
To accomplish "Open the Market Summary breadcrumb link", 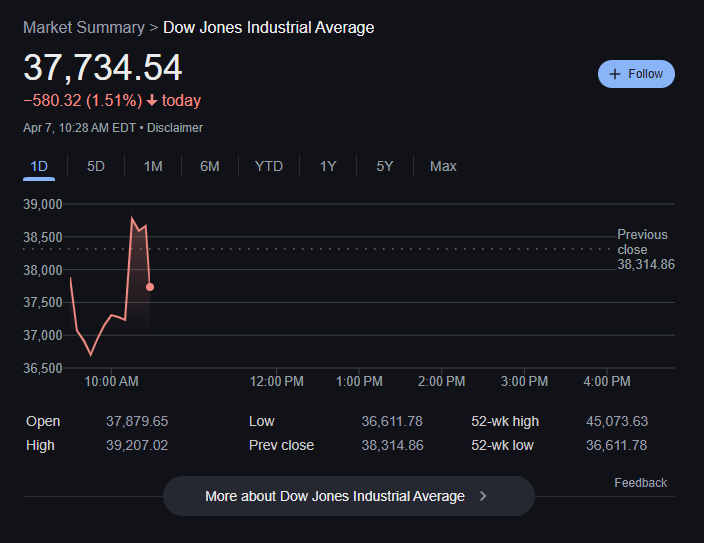I will tap(84, 27).
